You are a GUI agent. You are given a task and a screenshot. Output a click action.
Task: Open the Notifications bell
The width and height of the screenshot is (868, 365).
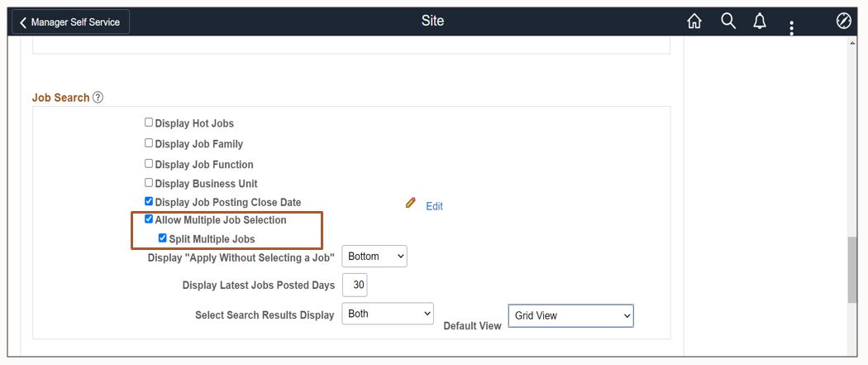tap(760, 22)
